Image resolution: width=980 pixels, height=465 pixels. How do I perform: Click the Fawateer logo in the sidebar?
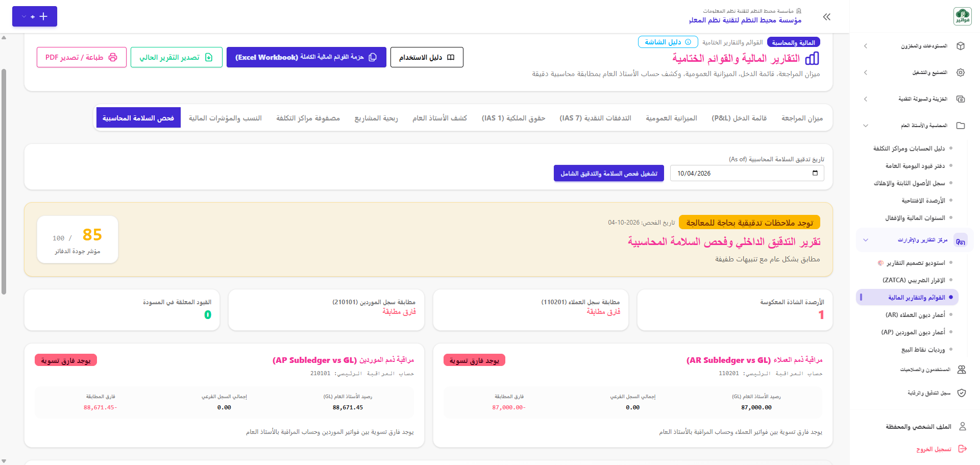tap(962, 16)
